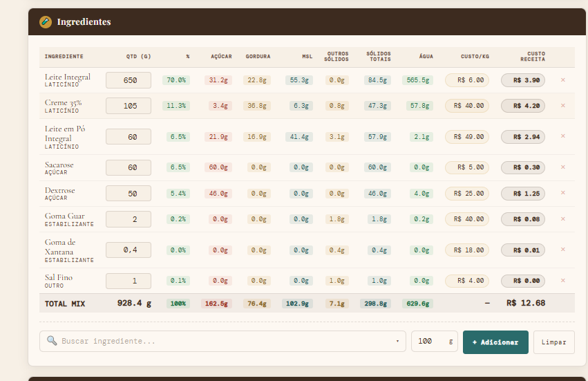Click Sacarose custo/kg field
The image size is (588, 381).
(x=467, y=167)
